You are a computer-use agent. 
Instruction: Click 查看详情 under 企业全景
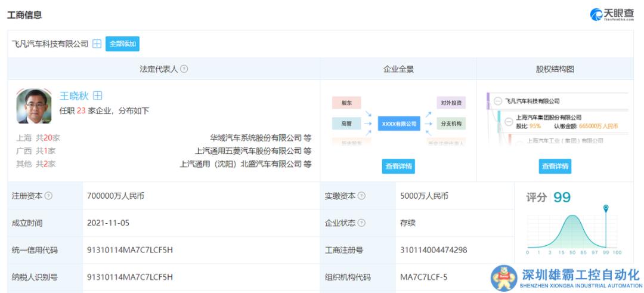(x=398, y=166)
